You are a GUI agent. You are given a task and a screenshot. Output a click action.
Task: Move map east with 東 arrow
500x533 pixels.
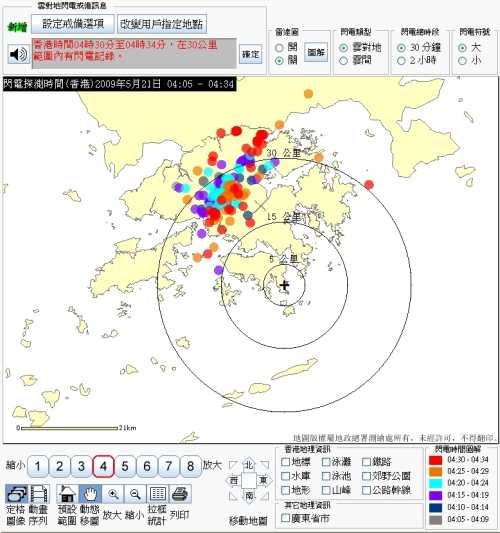click(264, 480)
